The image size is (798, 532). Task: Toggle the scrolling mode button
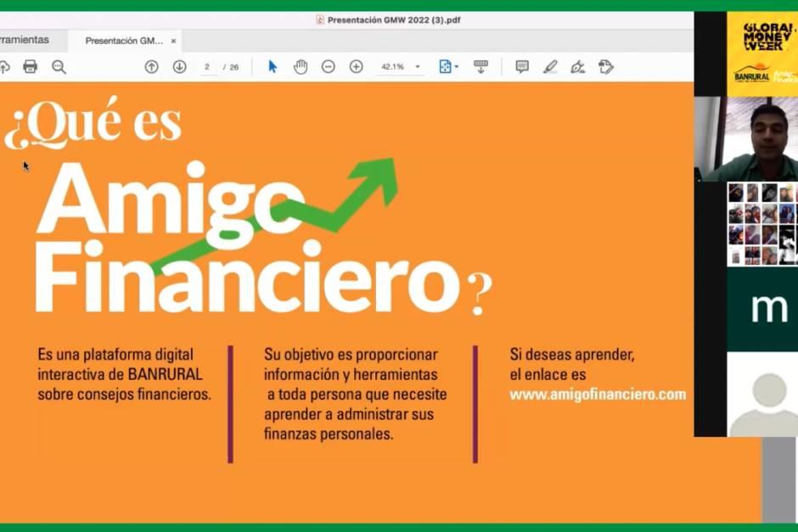(481, 66)
